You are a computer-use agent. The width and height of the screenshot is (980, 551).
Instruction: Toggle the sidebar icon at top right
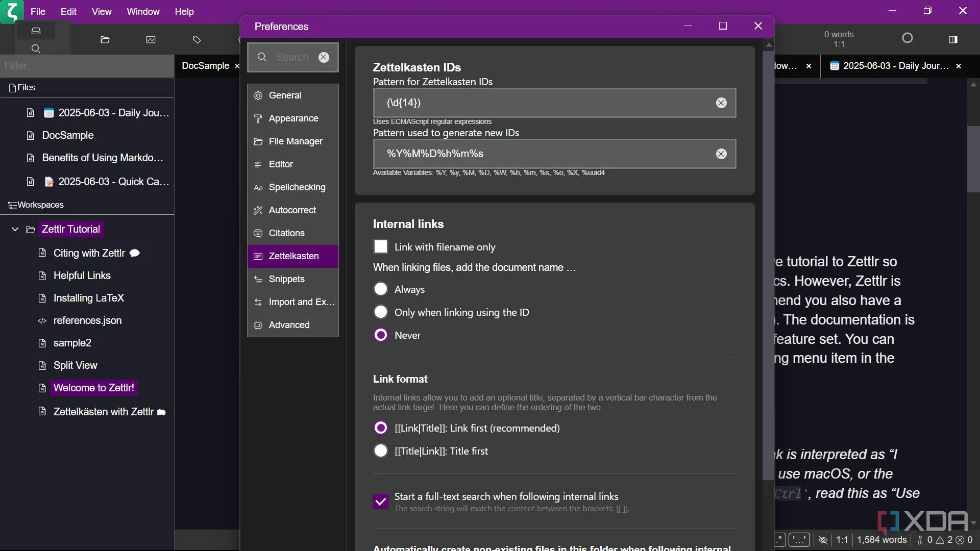(x=953, y=40)
